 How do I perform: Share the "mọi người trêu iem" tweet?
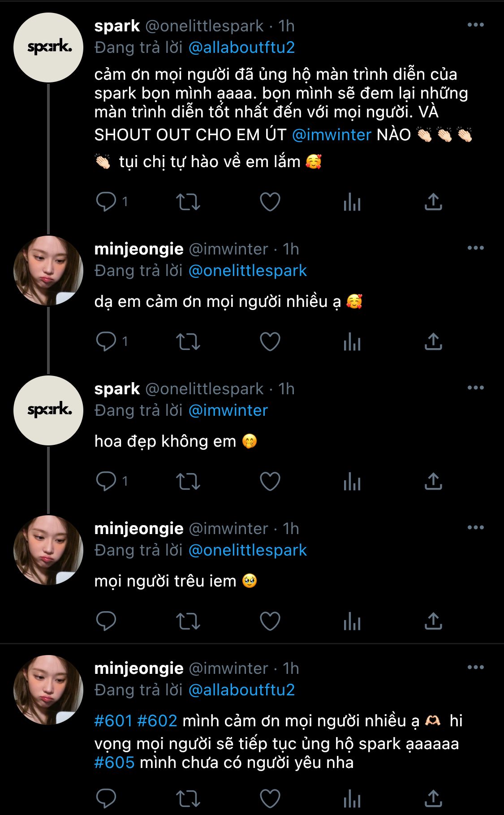(433, 621)
